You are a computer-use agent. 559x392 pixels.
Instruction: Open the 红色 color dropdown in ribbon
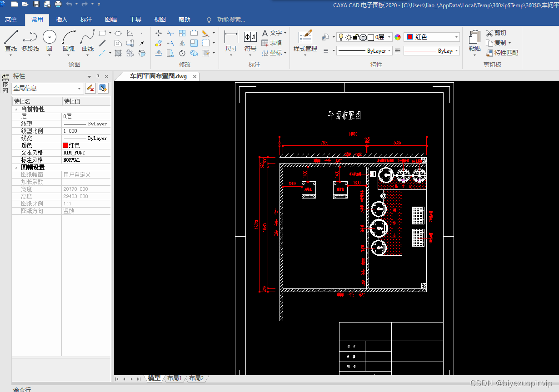[456, 37]
